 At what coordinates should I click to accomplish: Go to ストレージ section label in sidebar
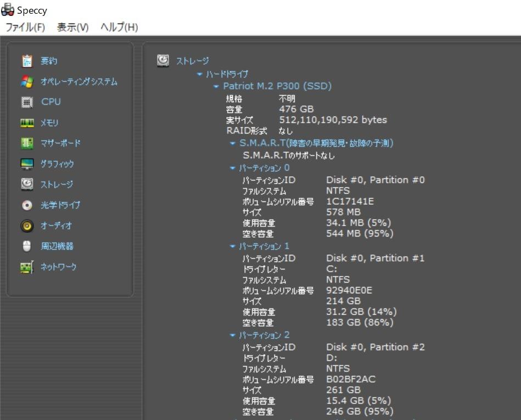click(57, 184)
